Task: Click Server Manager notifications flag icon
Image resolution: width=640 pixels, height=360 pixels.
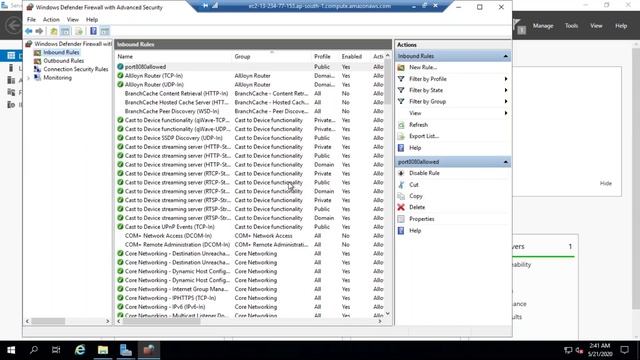Action: (518, 26)
